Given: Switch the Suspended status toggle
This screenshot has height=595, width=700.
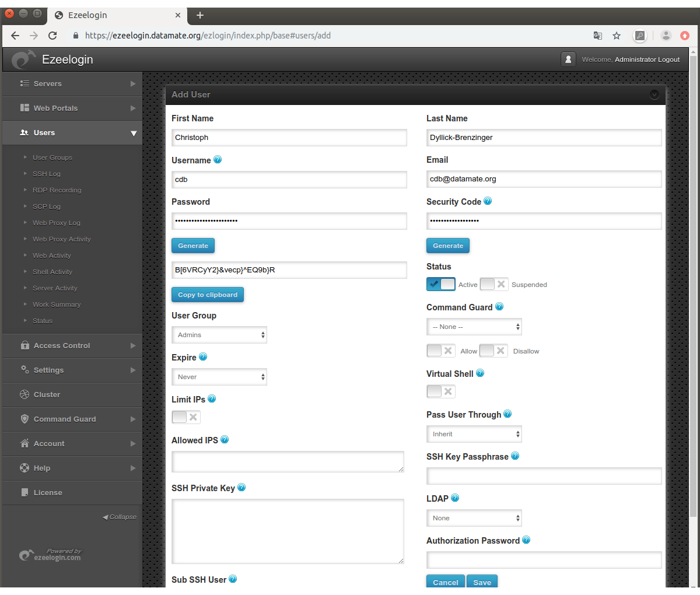Looking at the screenshot, I should tap(494, 284).
